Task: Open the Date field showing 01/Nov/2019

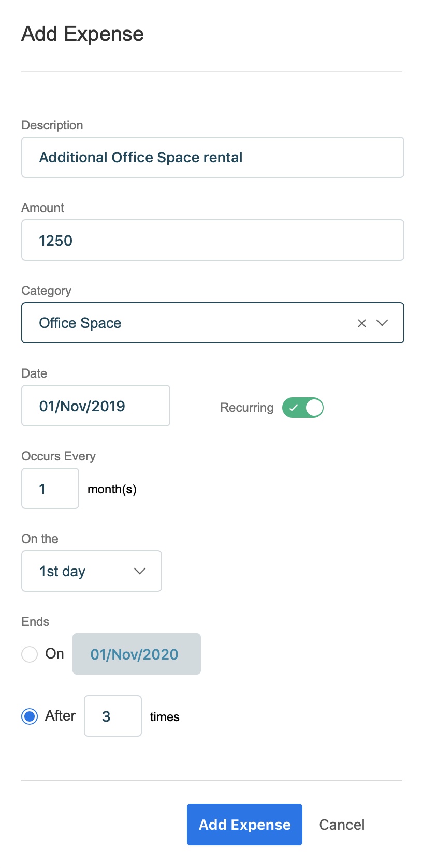Action: coord(96,406)
